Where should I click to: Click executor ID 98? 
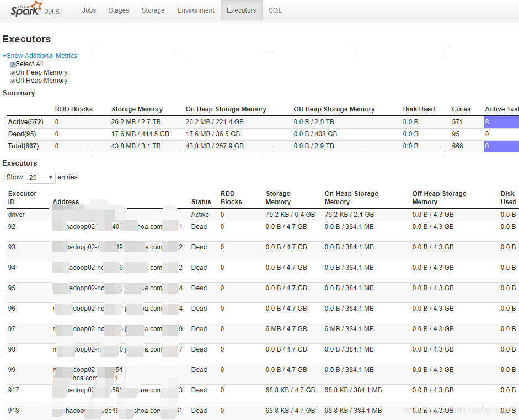click(x=12, y=349)
